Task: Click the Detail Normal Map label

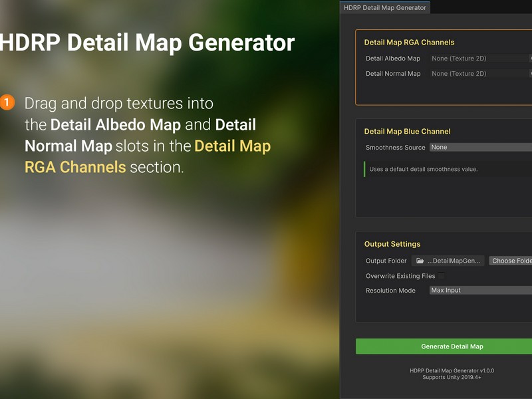Action: click(393, 74)
